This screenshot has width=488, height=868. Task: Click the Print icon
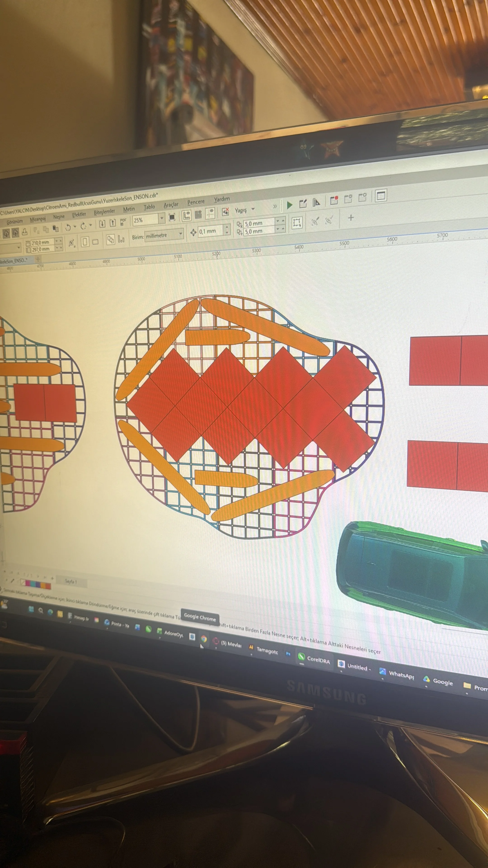tap(25, 232)
